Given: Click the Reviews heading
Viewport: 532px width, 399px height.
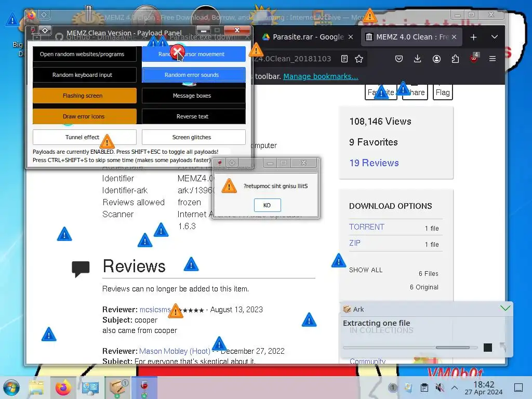Looking at the screenshot, I should pos(134,266).
